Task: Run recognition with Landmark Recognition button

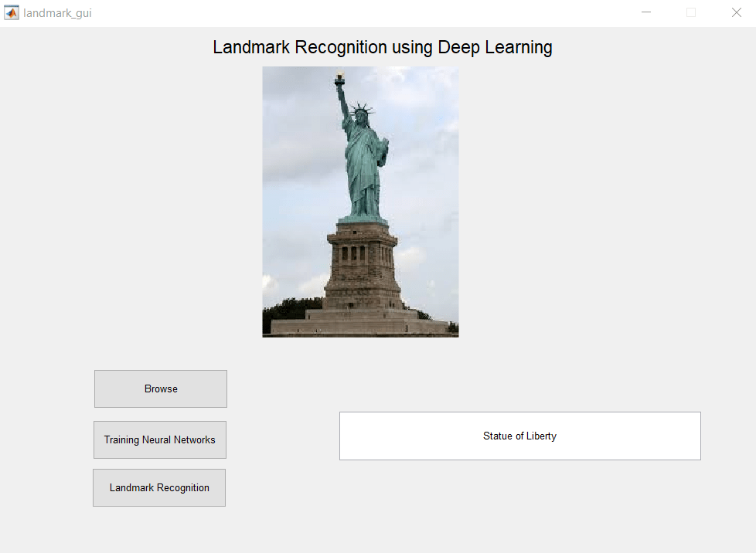Action: tap(158, 487)
